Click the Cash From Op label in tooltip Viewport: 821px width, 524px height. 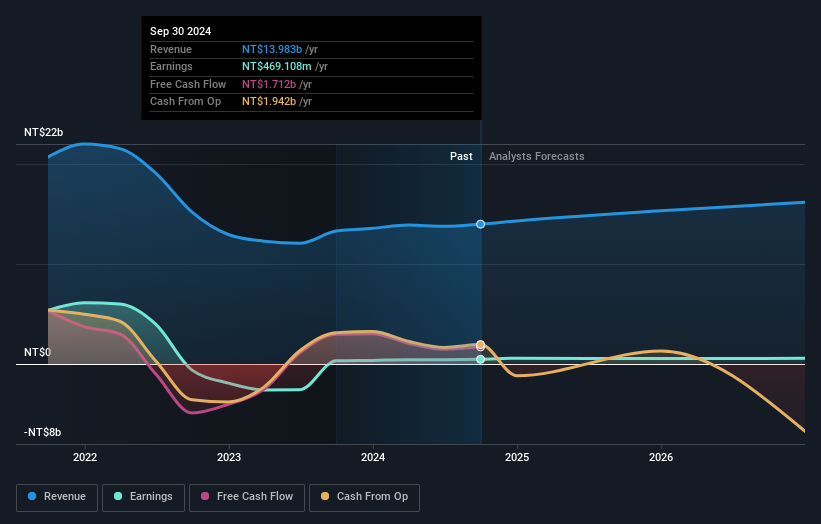(x=185, y=102)
